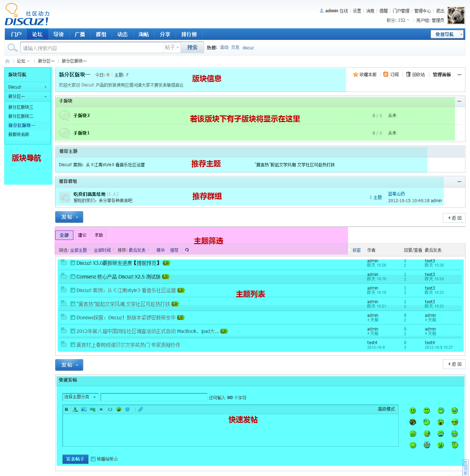Tick the 新窗 new window checkbox

tap(349, 250)
